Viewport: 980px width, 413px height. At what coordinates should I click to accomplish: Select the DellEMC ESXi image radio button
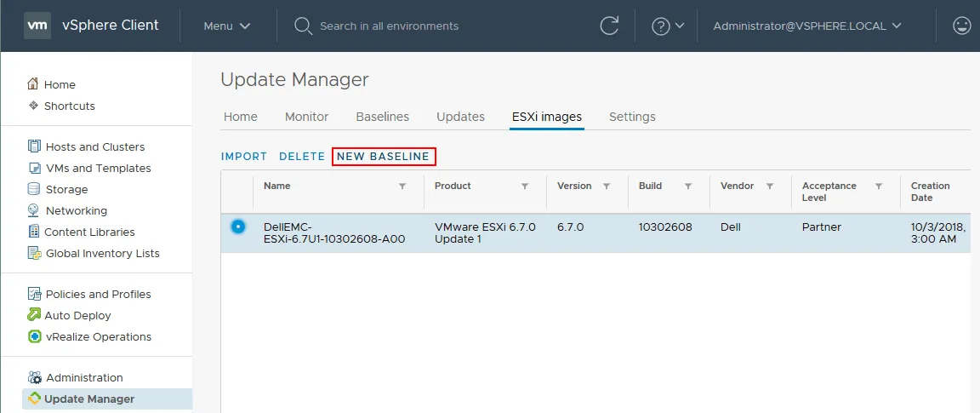pyautogui.click(x=238, y=227)
